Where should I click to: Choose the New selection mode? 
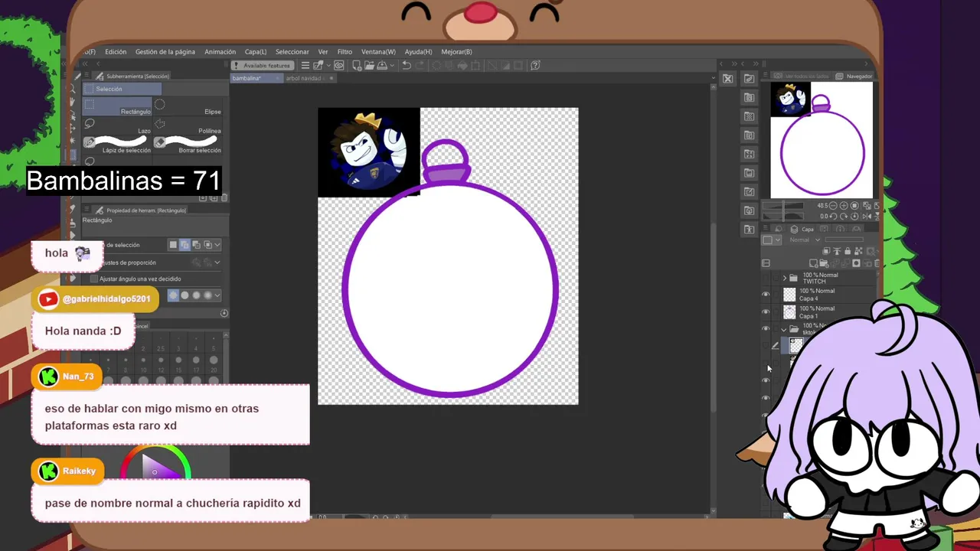174,245
